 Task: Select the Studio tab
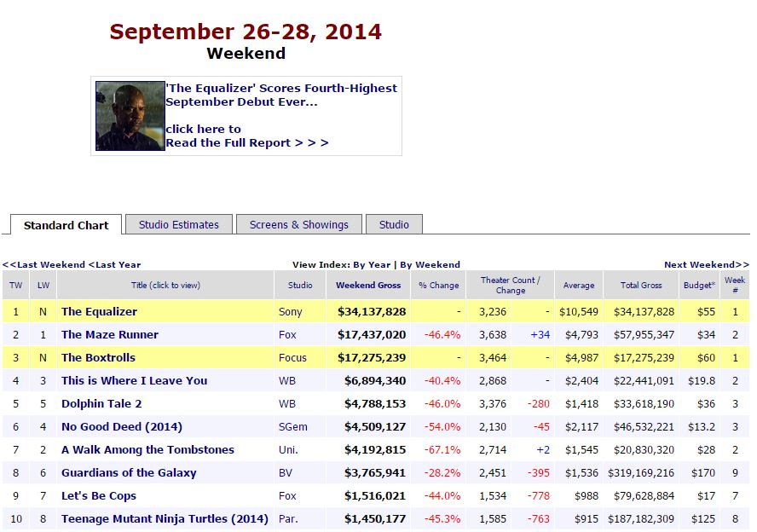pos(394,225)
